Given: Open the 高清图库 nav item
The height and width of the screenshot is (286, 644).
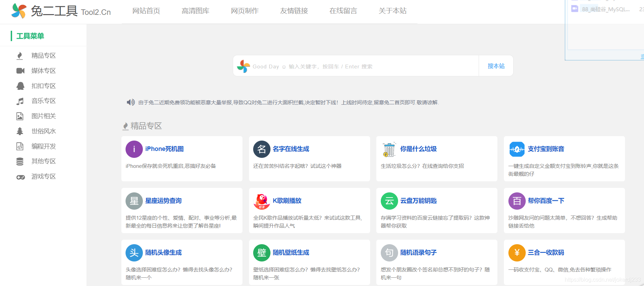Looking at the screenshot, I should (196, 11).
